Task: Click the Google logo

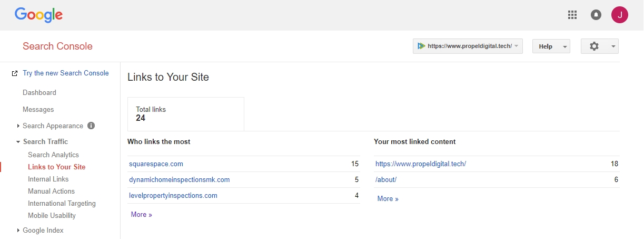Action: (38, 15)
